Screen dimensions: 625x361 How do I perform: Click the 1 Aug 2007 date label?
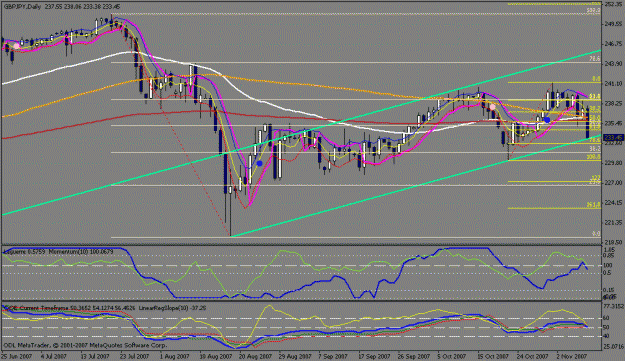174,356
